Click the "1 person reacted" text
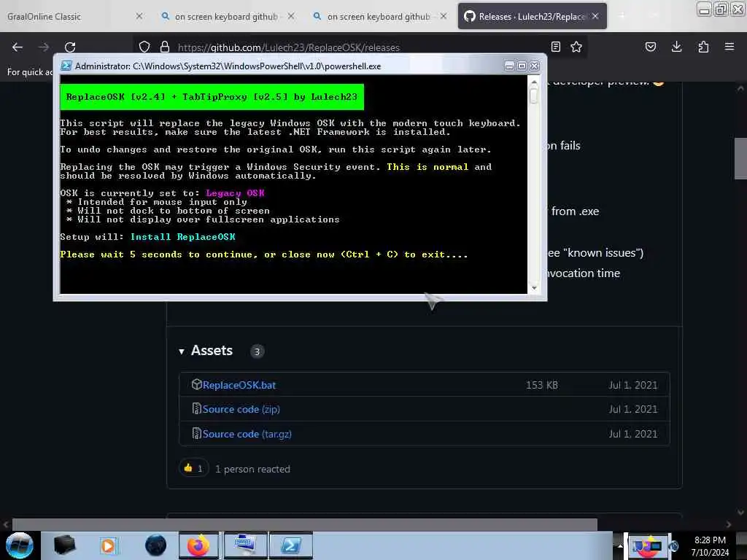 (x=252, y=469)
